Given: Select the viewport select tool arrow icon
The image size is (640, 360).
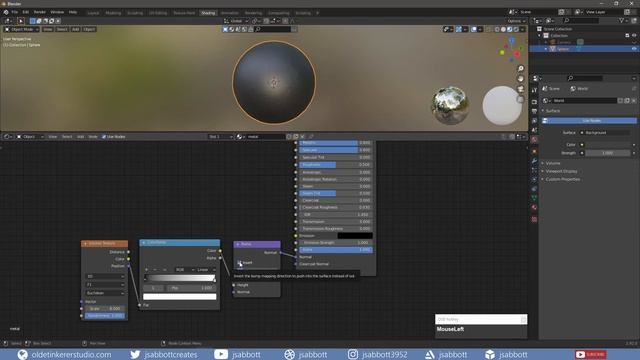Looking at the screenshot, I should click(x=20, y=21).
